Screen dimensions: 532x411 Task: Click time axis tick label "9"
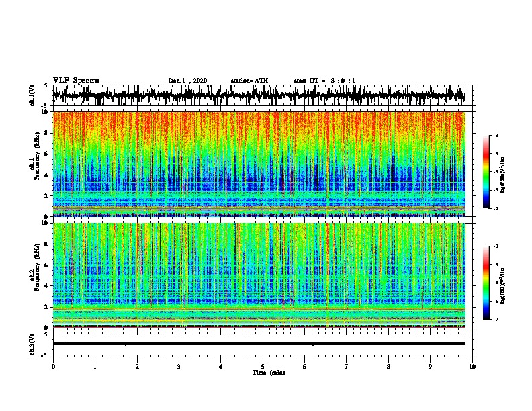430,367
